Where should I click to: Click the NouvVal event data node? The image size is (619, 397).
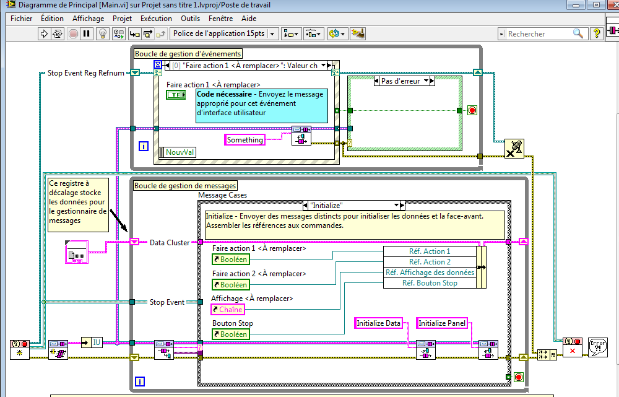177,152
